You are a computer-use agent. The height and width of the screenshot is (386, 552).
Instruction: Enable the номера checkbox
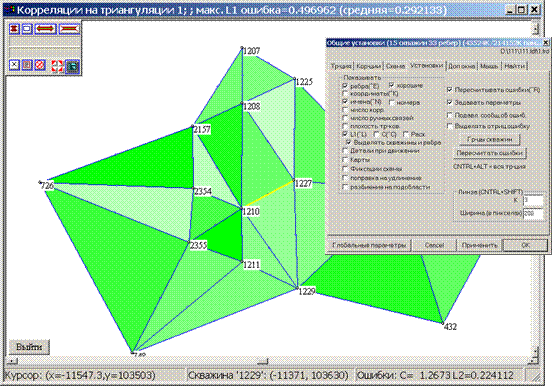392,102
